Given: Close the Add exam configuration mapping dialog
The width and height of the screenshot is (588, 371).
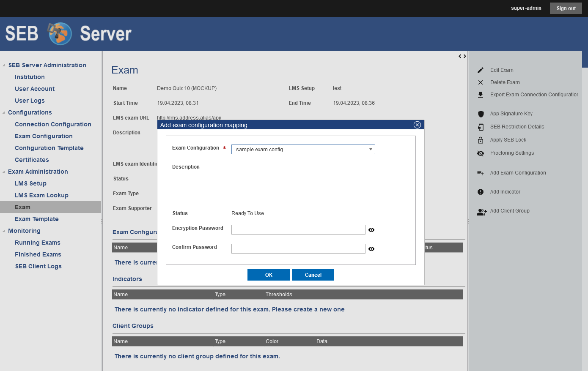Looking at the screenshot, I should pyautogui.click(x=417, y=125).
